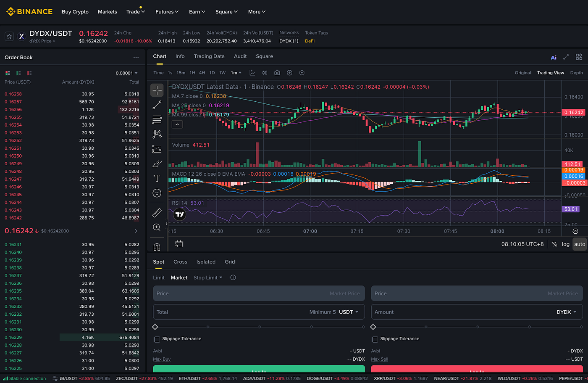Select the trend line drawing tool

tap(157, 105)
